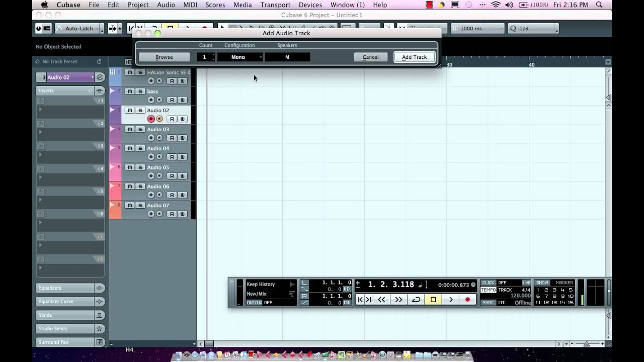This screenshot has height=362, width=644.
Task: Click the transport Stop button
Action: click(433, 300)
